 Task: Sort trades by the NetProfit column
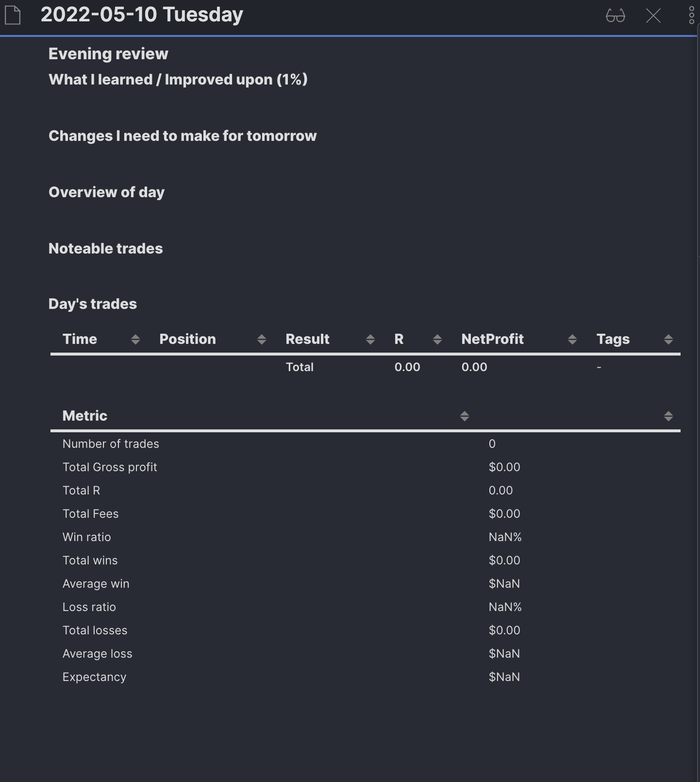[x=572, y=339]
